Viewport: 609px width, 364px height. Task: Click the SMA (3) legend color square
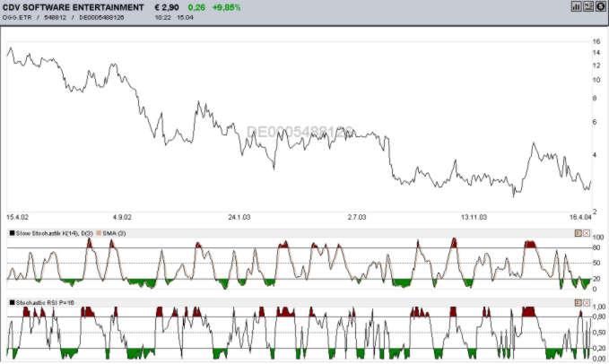pyautogui.click(x=99, y=233)
